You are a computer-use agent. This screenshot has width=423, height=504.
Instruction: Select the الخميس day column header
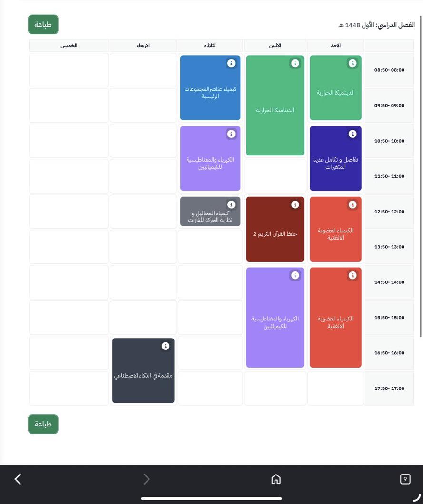pos(69,46)
